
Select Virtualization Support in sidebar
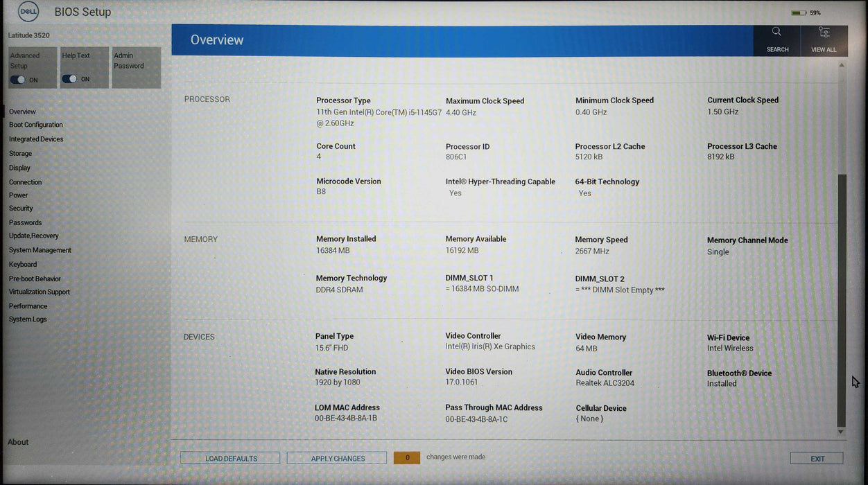click(x=40, y=292)
